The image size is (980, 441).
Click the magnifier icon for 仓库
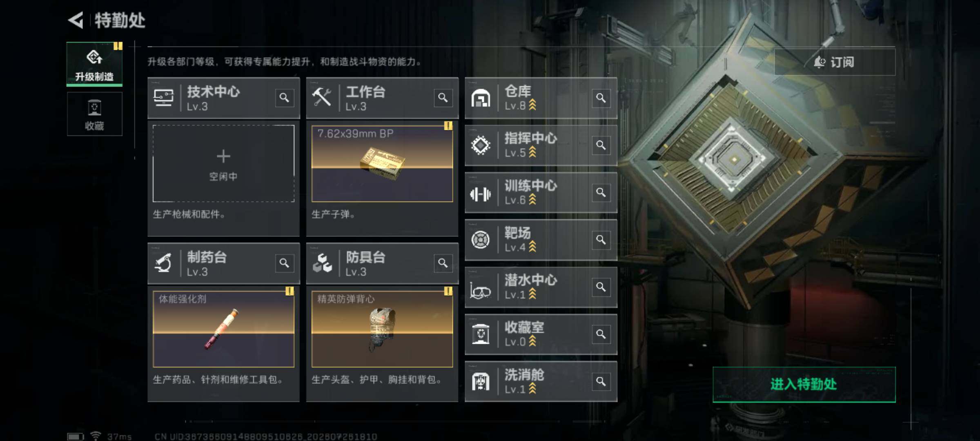click(x=601, y=98)
